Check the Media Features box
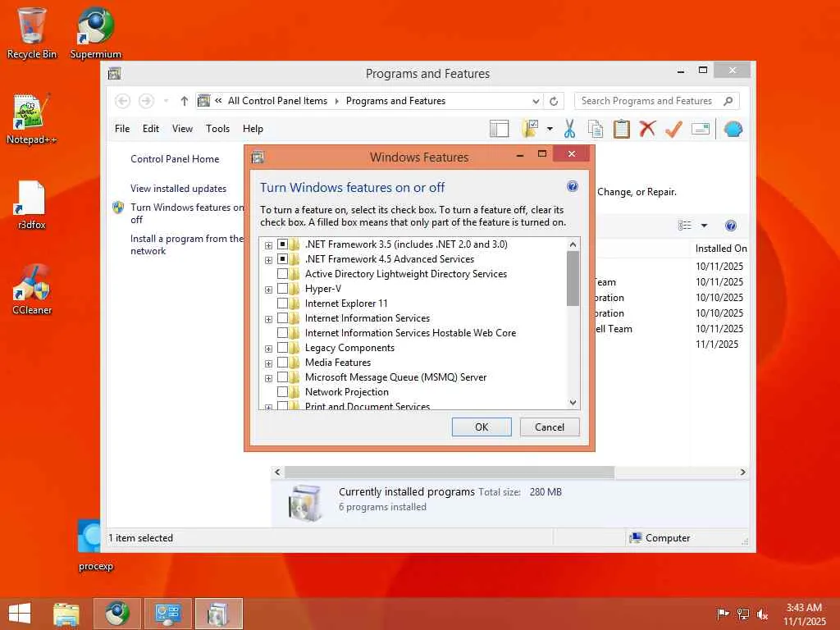 [282, 362]
